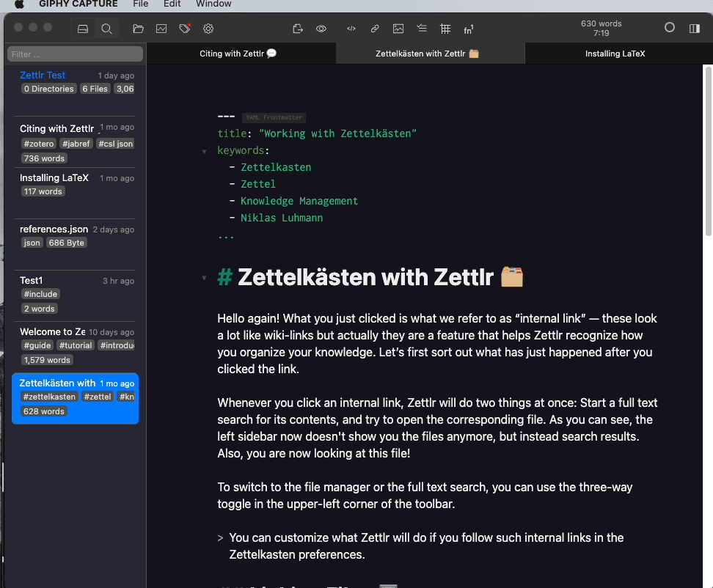View writing statistics chart icon

click(161, 29)
